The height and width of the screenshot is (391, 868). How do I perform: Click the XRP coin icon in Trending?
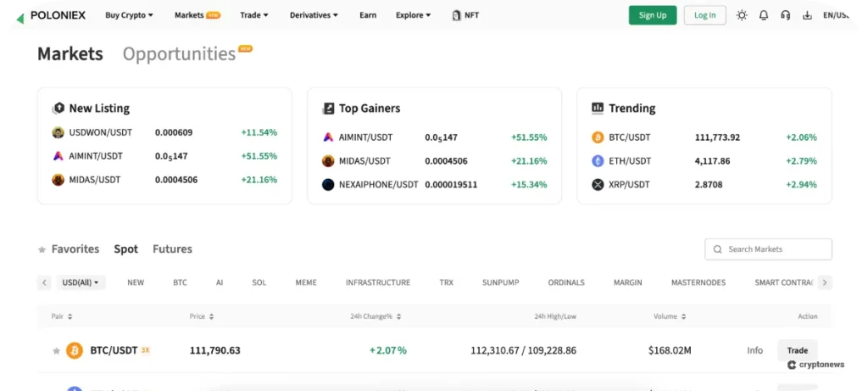pos(598,184)
